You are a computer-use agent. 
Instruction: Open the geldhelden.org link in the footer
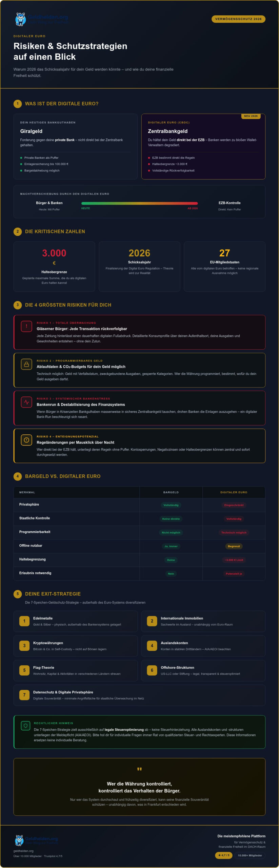[x=23, y=851]
